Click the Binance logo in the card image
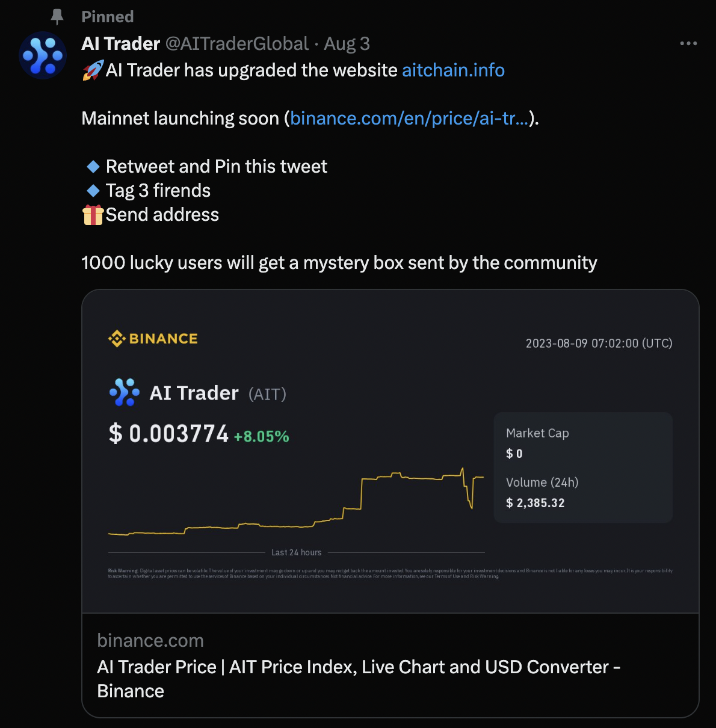 click(153, 339)
